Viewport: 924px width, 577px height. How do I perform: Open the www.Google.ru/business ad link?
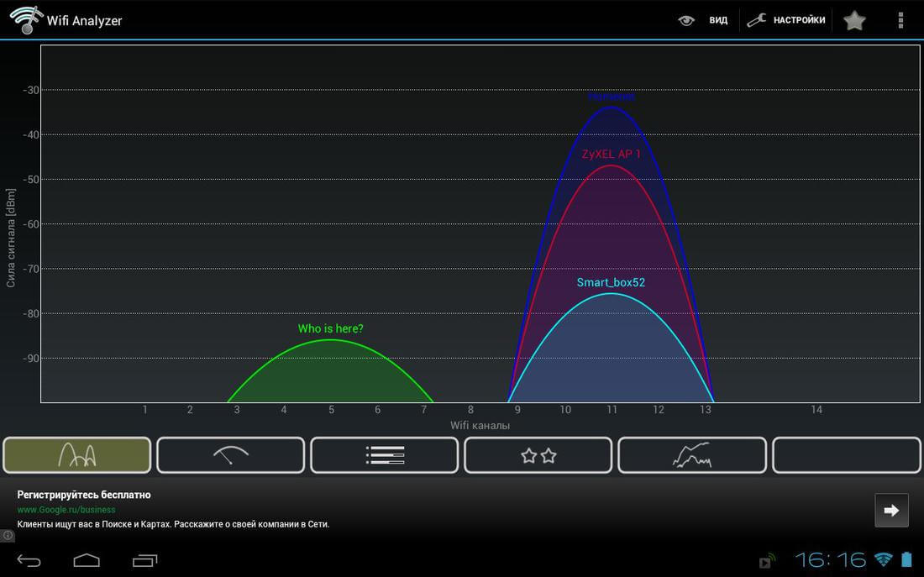click(x=66, y=510)
